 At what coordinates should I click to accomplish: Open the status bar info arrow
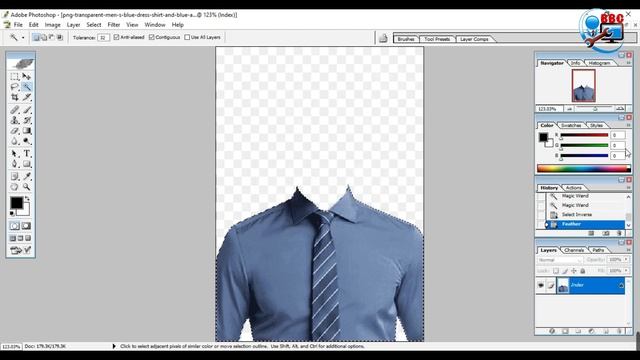114,346
